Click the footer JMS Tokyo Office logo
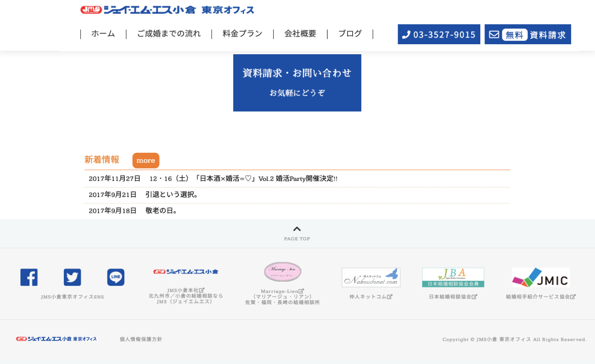 [56, 339]
